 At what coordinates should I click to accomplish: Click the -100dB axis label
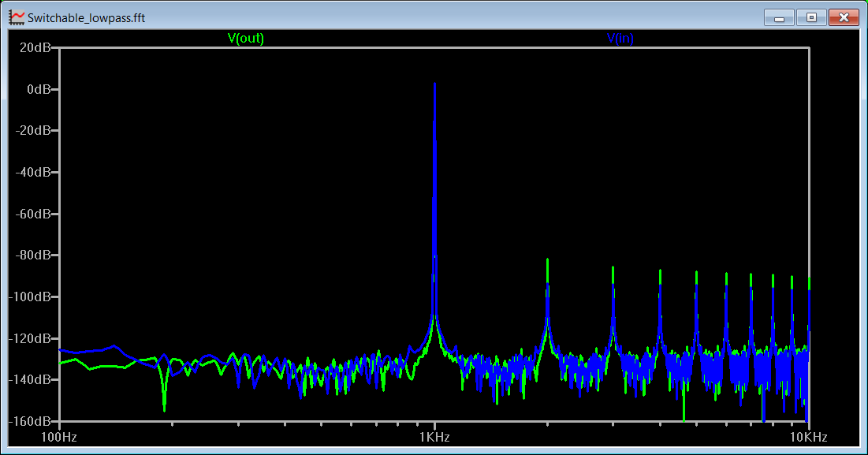pyautogui.click(x=31, y=296)
